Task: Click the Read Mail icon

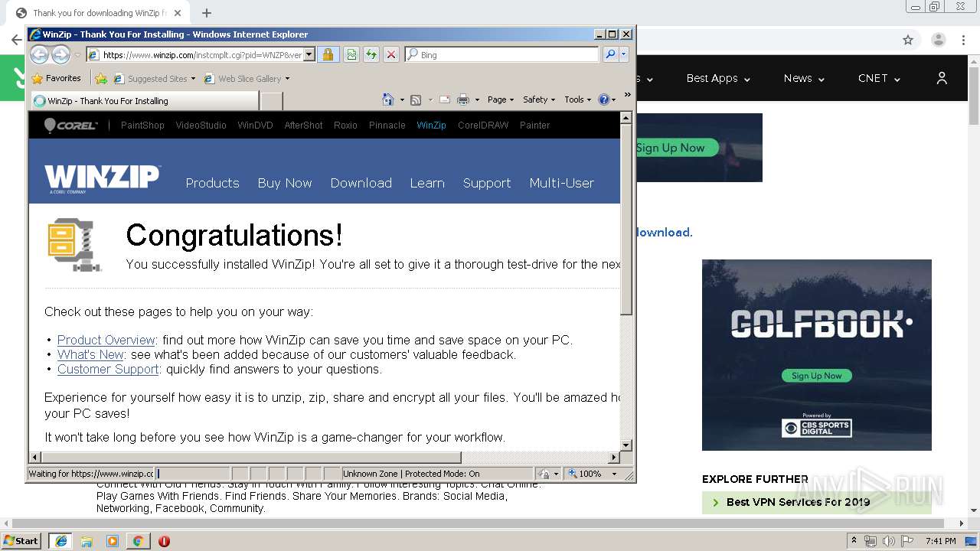Action: pos(444,99)
